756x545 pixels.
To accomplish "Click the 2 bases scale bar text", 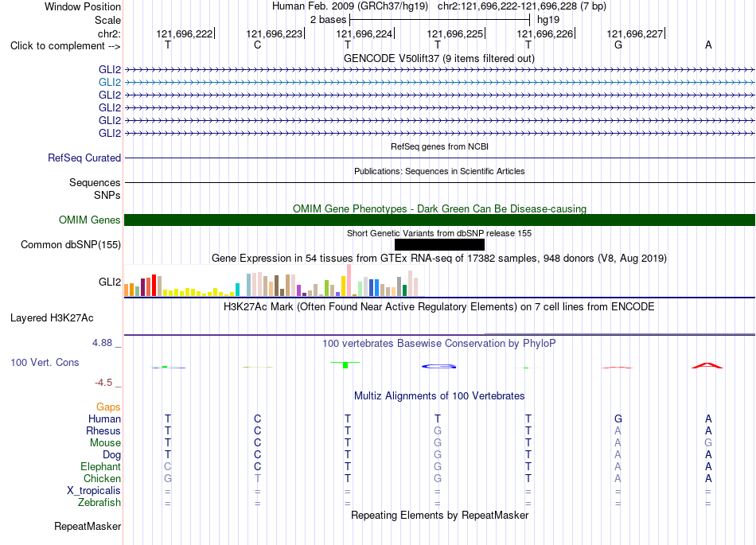I will pos(328,20).
